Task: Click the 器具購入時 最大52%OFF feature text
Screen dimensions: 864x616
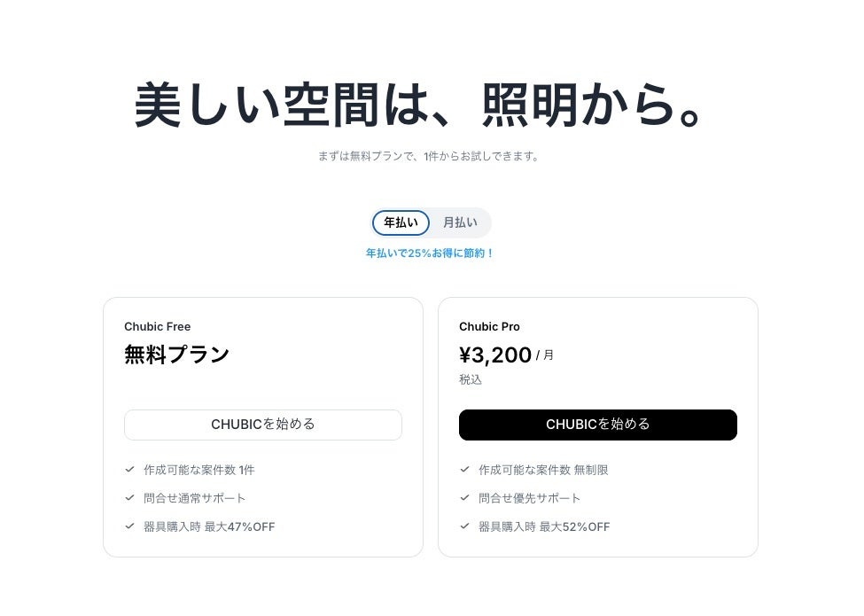Action: (x=544, y=526)
